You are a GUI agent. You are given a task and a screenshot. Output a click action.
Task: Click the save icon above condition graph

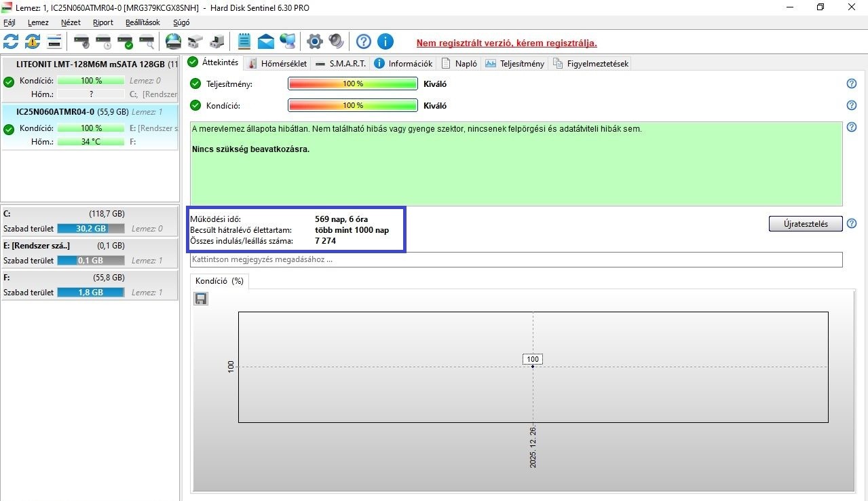[201, 299]
